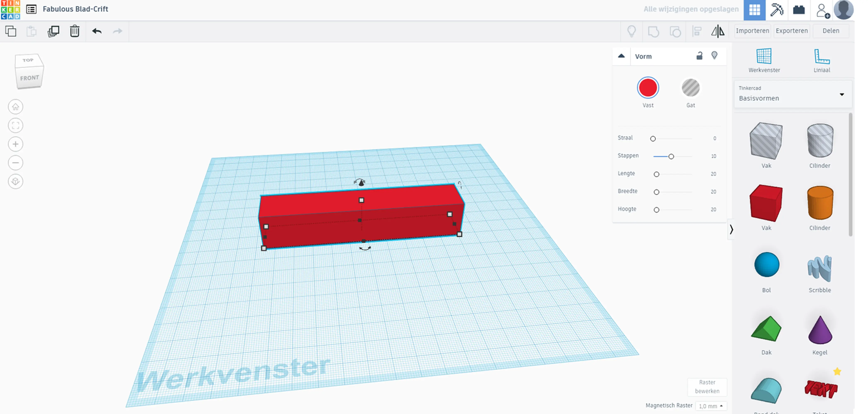Toggle the shape lock icon
This screenshot has height=414, width=868.
coord(700,56)
